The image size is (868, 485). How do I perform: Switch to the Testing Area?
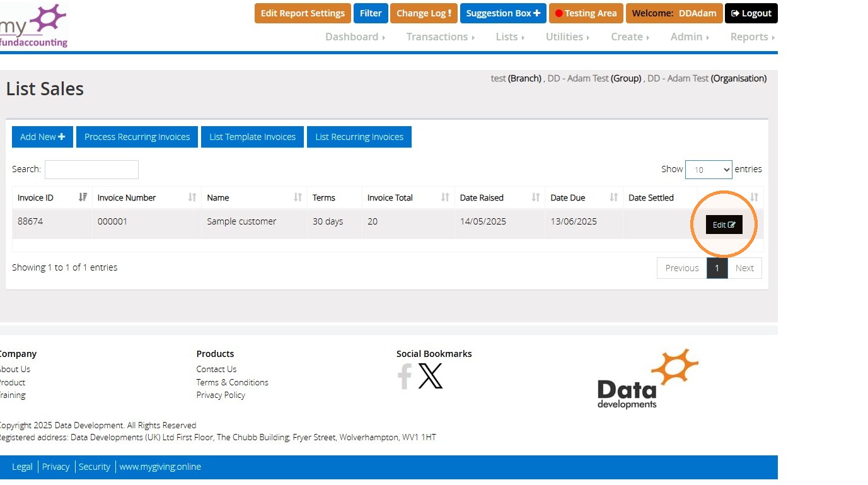pyautogui.click(x=586, y=13)
